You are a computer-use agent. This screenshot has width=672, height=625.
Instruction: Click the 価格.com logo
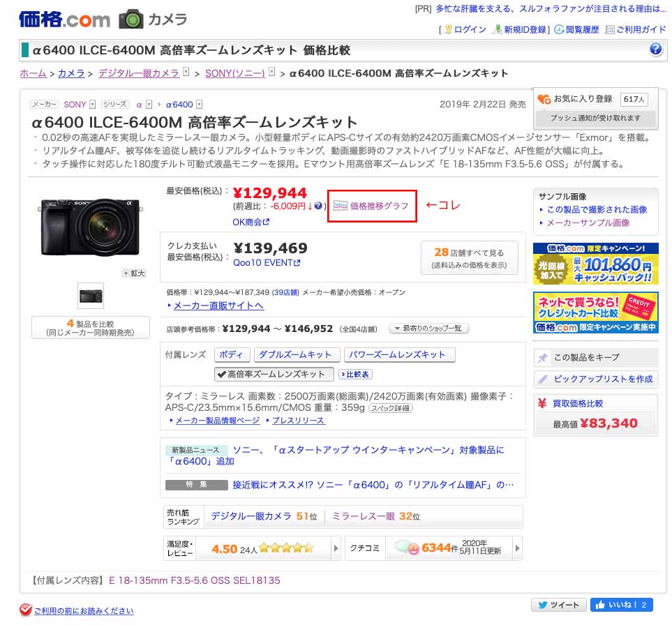coord(64,20)
